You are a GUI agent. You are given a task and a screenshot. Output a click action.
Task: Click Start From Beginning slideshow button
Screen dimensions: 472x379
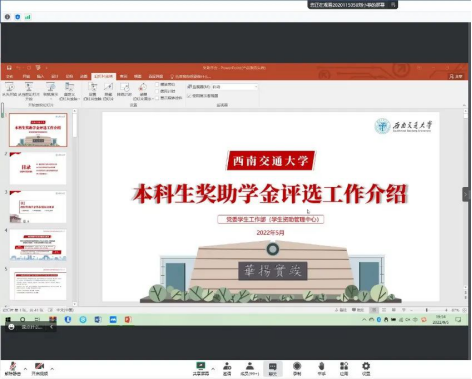10,90
